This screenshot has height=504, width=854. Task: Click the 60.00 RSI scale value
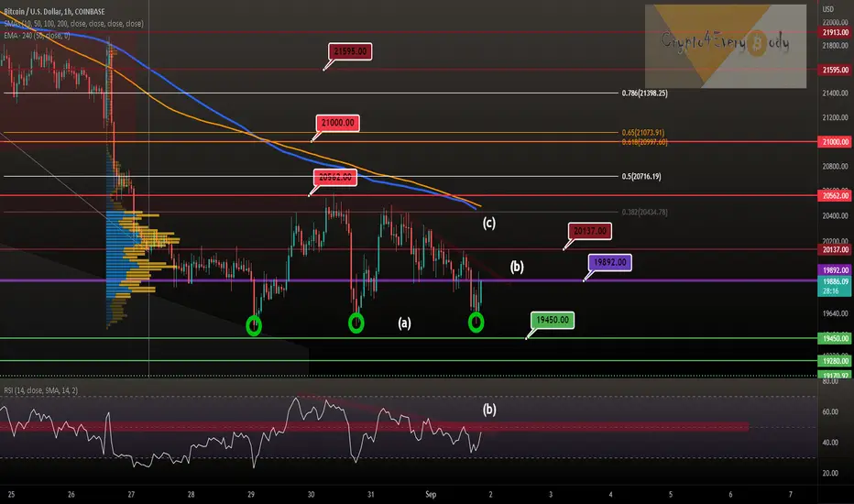pyautogui.click(x=830, y=412)
